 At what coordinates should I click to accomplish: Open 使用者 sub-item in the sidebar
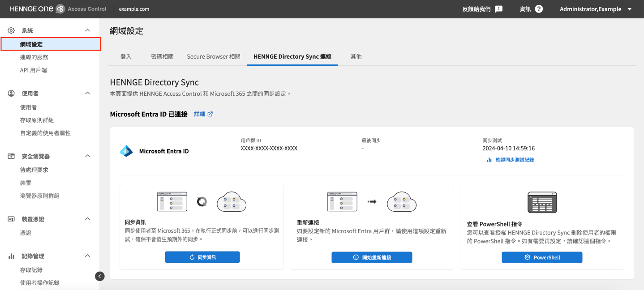click(28, 107)
